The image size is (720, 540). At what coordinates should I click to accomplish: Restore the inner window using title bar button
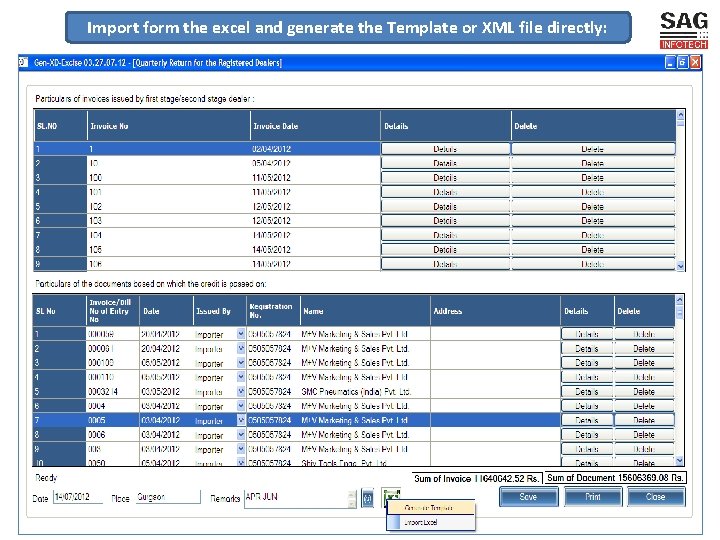[683, 62]
